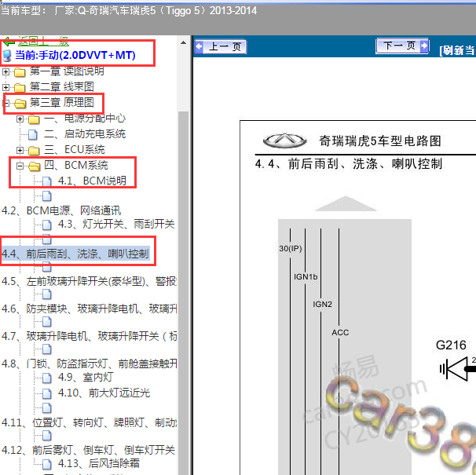Screen dimensions: 476x475
Task: Click the G216 label text
Action: 451,345
